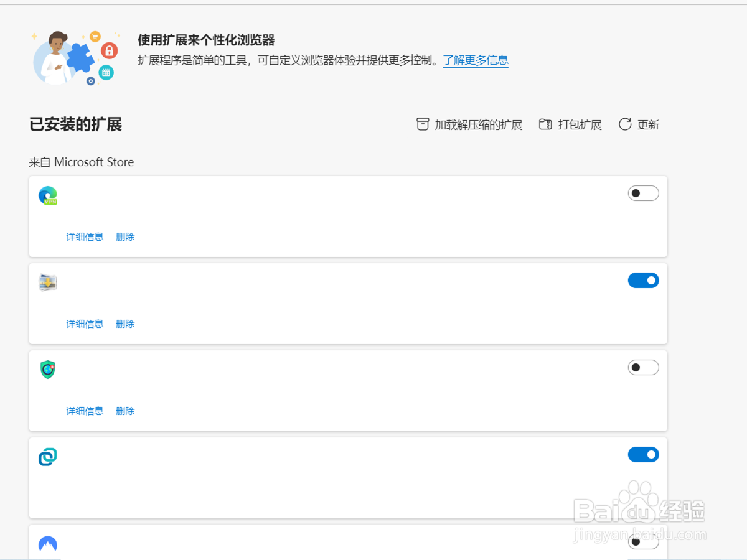Click the 加载解压缩的扩展 button
Image resolution: width=747 pixels, height=560 pixels.
point(475,124)
